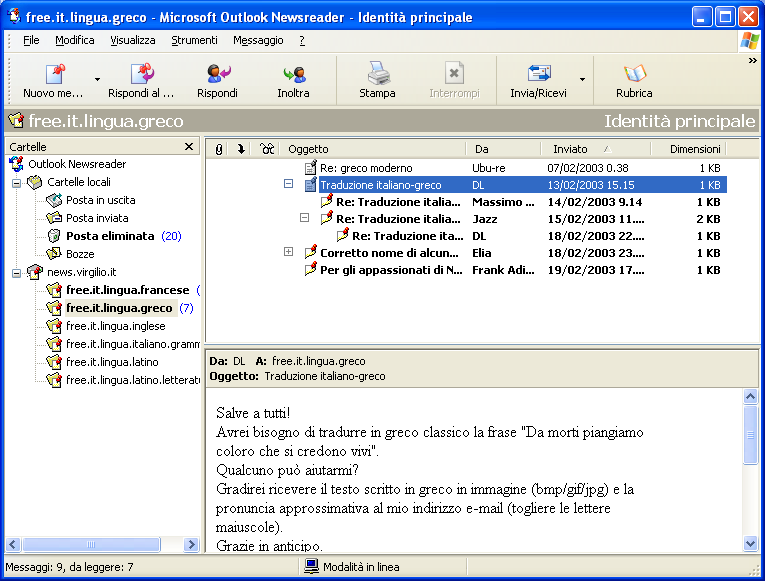
Task: Collapse the Jazz reply subthread
Action: [304, 218]
